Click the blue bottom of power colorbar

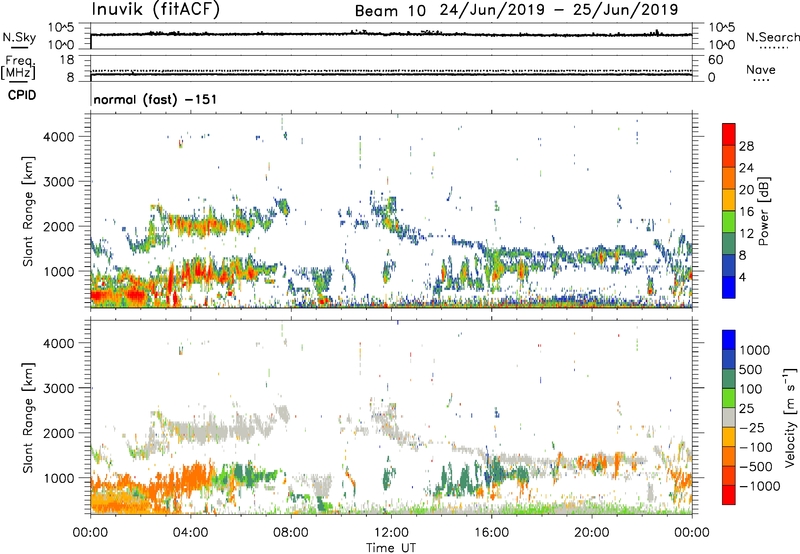click(x=729, y=288)
